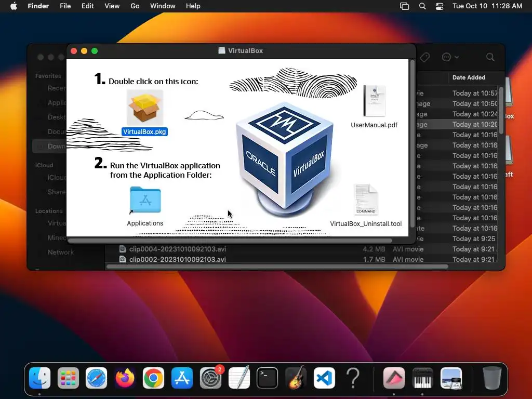532x399 pixels.
Task: Click the Stage Manager icon in menu bar
Action: click(404, 6)
